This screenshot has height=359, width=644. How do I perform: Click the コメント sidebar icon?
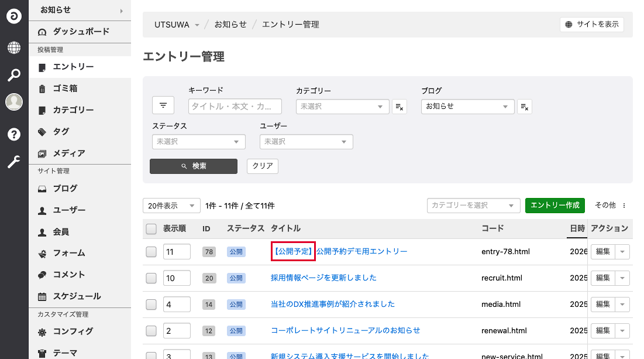42,275
